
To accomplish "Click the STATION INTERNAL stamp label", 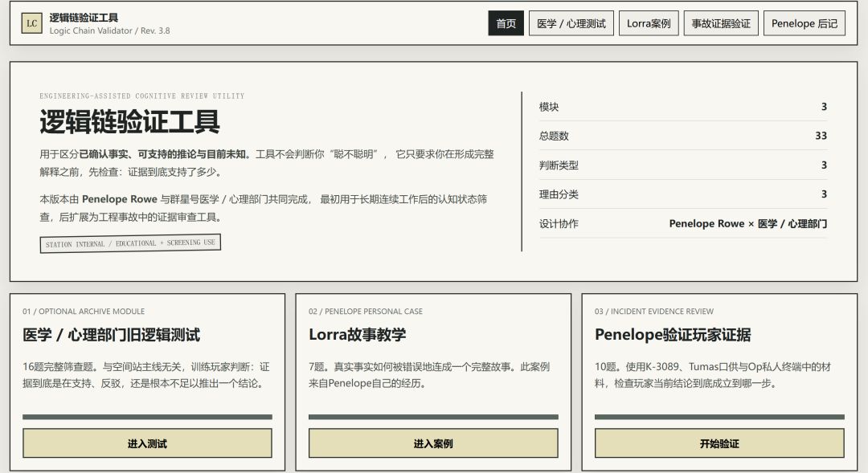I will pos(131,243).
